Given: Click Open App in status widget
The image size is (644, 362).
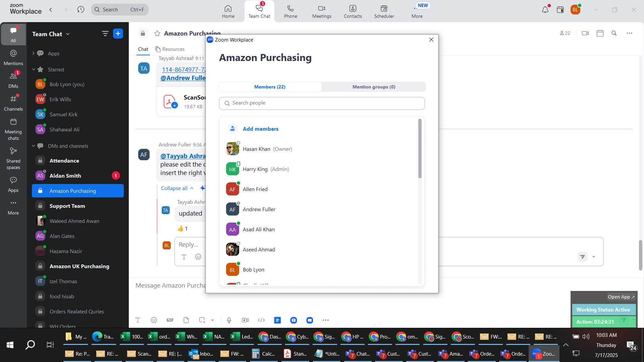Looking at the screenshot, I should click(x=621, y=297).
